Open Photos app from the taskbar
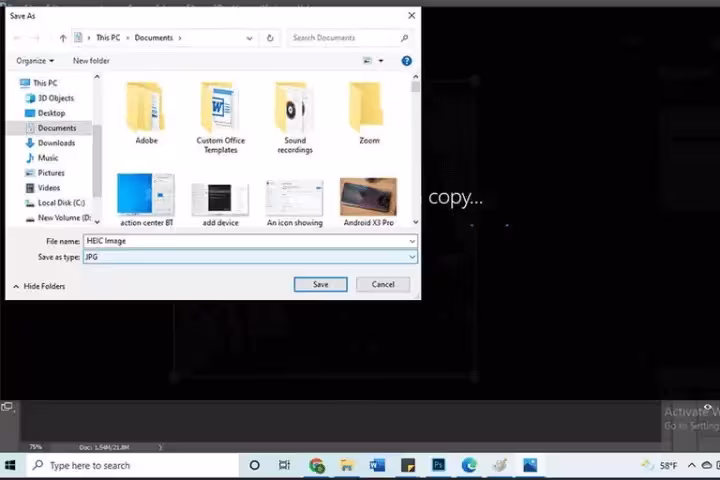 [x=530, y=466]
